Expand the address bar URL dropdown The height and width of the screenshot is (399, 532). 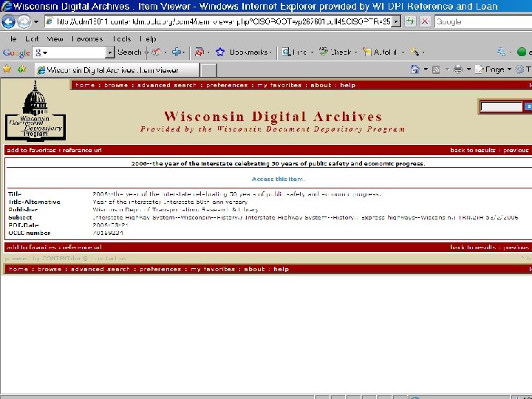[x=396, y=21]
